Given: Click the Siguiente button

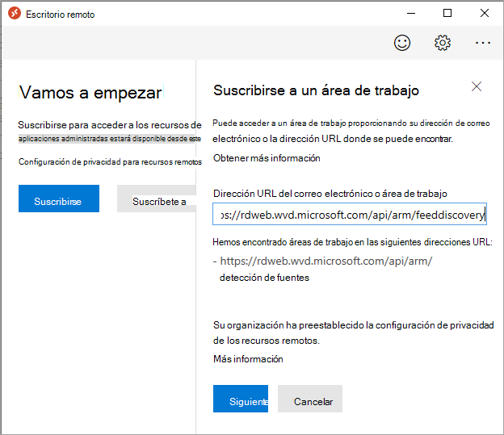Looking at the screenshot, I should pyautogui.click(x=241, y=399).
